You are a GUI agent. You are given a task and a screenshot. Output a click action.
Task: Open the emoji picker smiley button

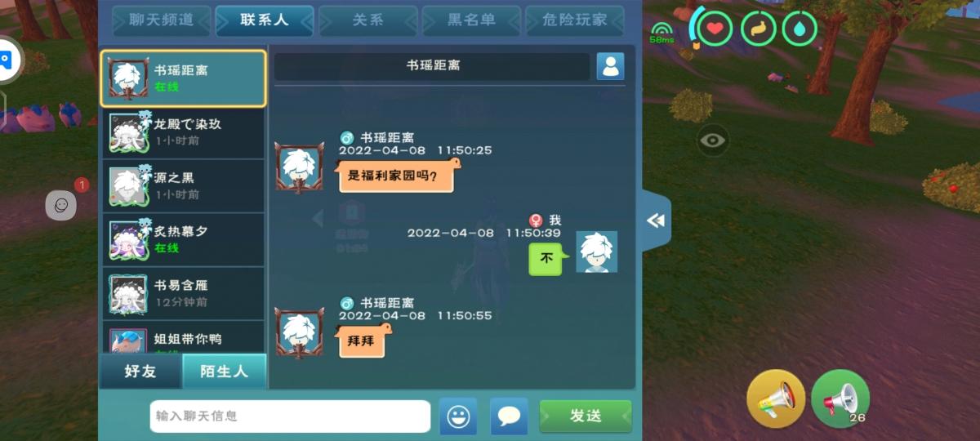(x=458, y=416)
